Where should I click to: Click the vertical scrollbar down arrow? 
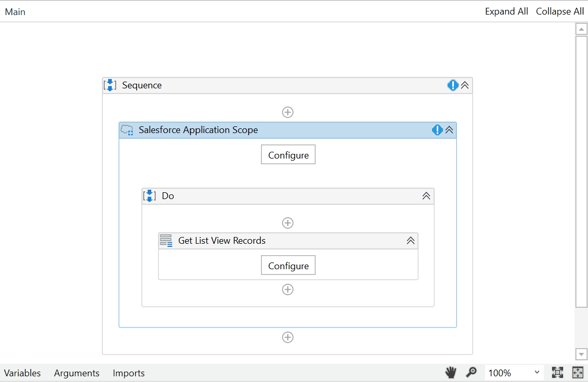tap(581, 354)
